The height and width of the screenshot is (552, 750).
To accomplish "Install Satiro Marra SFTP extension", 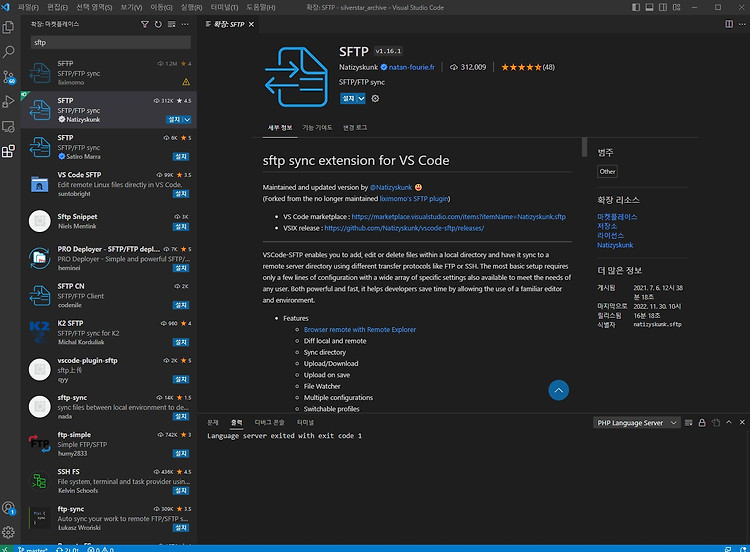I will (x=181, y=157).
